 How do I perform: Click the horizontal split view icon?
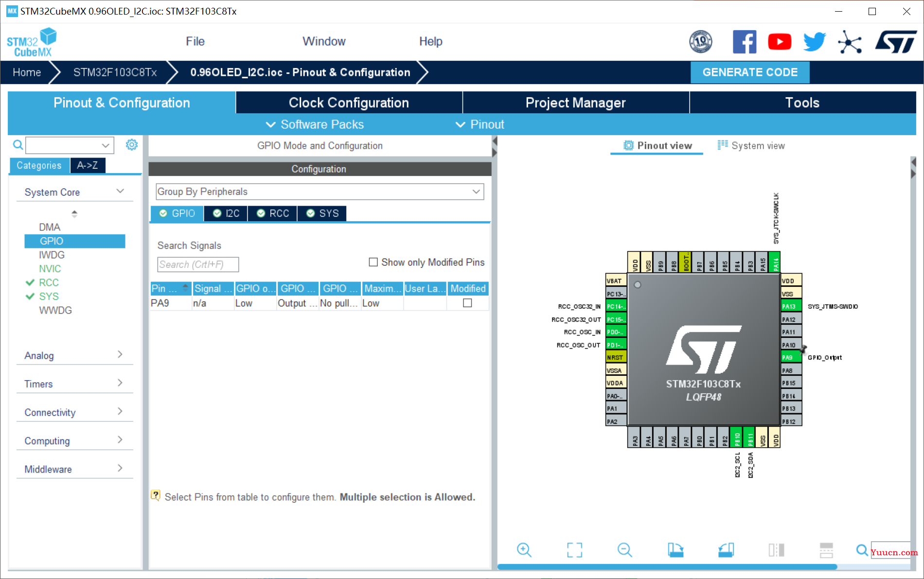pyautogui.click(x=826, y=550)
